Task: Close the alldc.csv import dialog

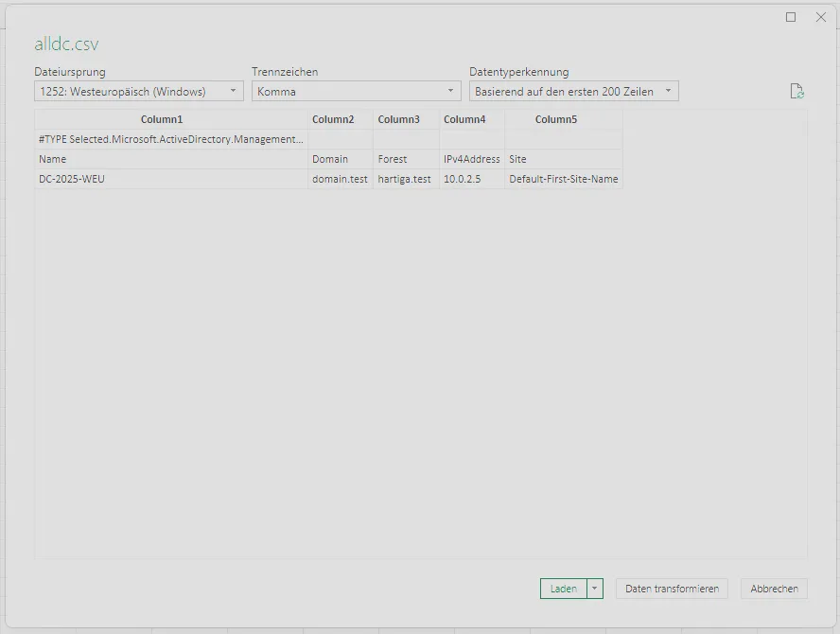Action: [x=820, y=17]
